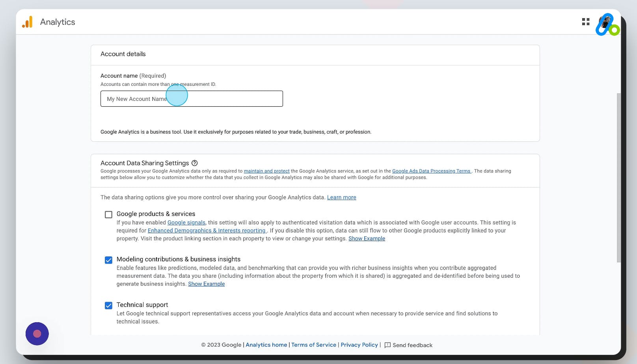The height and width of the screenshot is (364, 637).
Task: Open the Google apps grid icon
Action: tap(586, 22)
